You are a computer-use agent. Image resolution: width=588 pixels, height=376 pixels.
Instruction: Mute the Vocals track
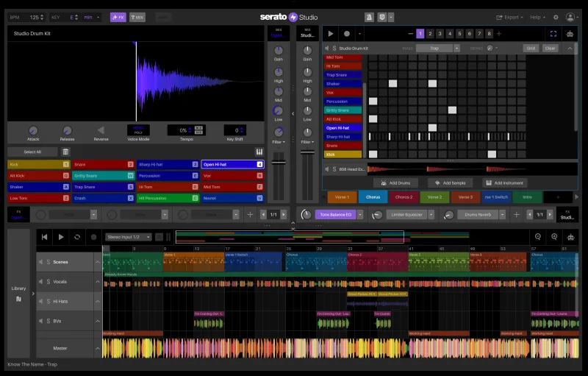40,282
